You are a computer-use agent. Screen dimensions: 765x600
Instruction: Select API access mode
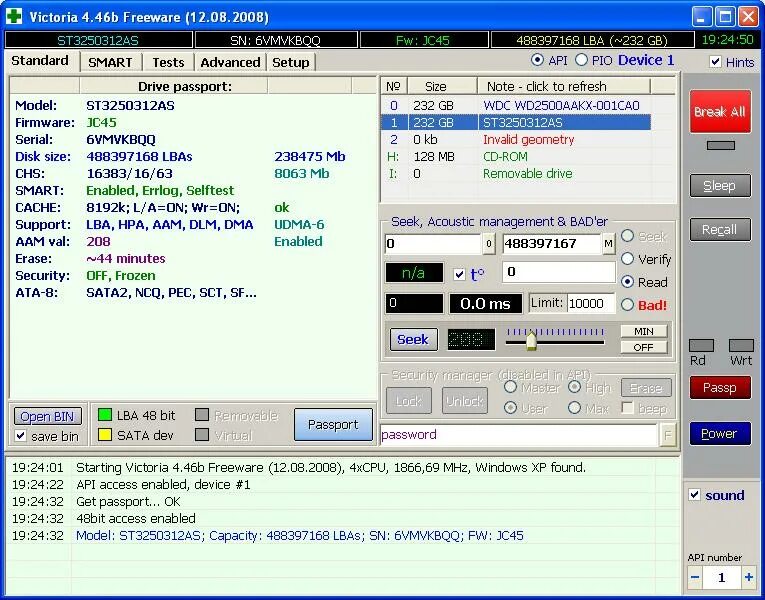537,60
